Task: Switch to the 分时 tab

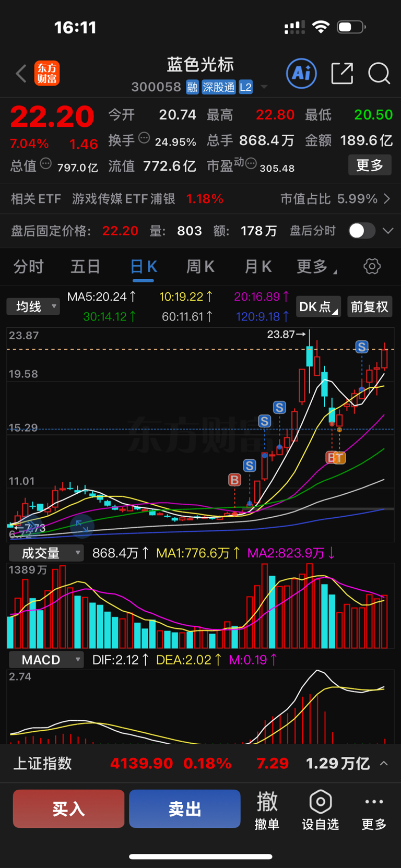Action: tap(29, 267)
